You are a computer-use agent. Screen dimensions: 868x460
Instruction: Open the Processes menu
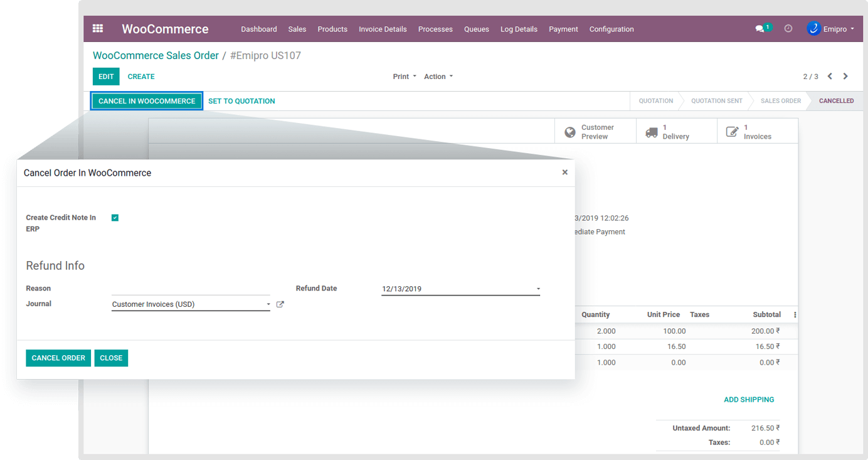coord(435,29)
